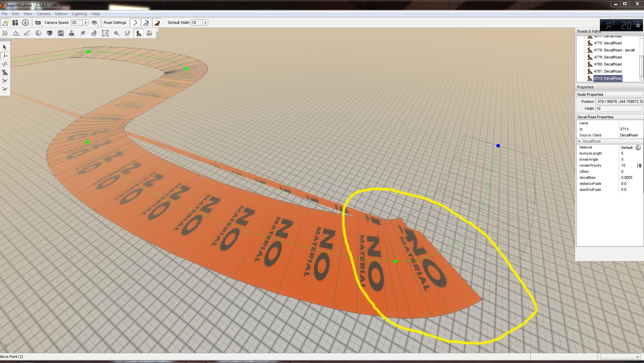The height and width of the screenshot is (363, 644).
Task: Click the Camera Speed value field
Action: 77,23
